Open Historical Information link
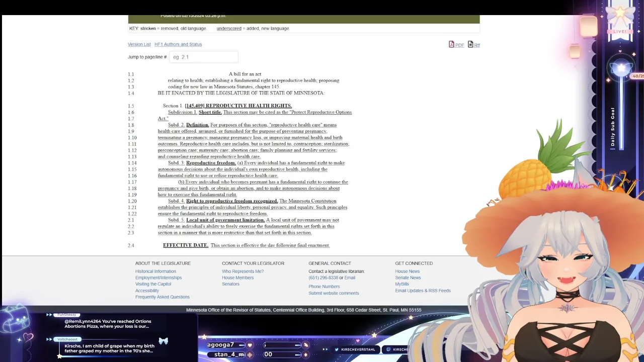Screen dimensions: 644x362 point(155,271)
